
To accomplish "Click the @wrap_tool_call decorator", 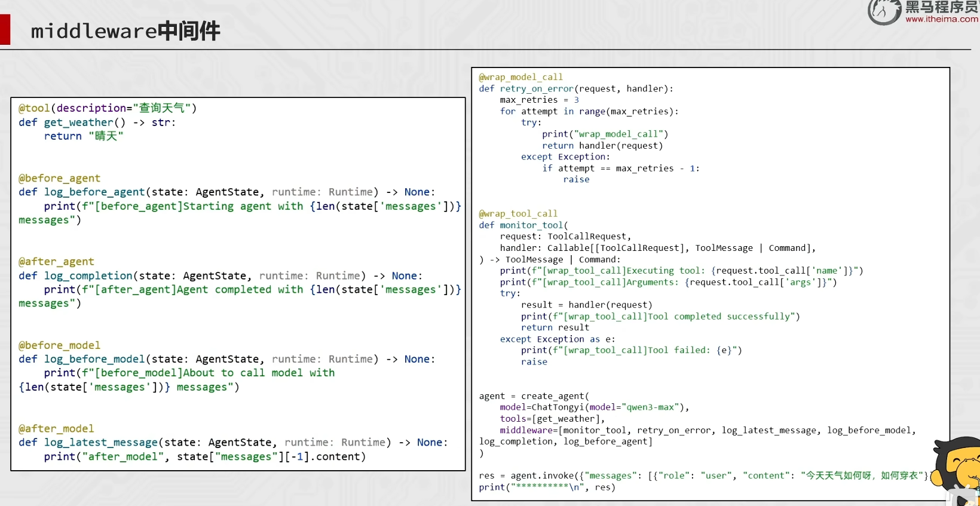I will [x=518, y=214].
